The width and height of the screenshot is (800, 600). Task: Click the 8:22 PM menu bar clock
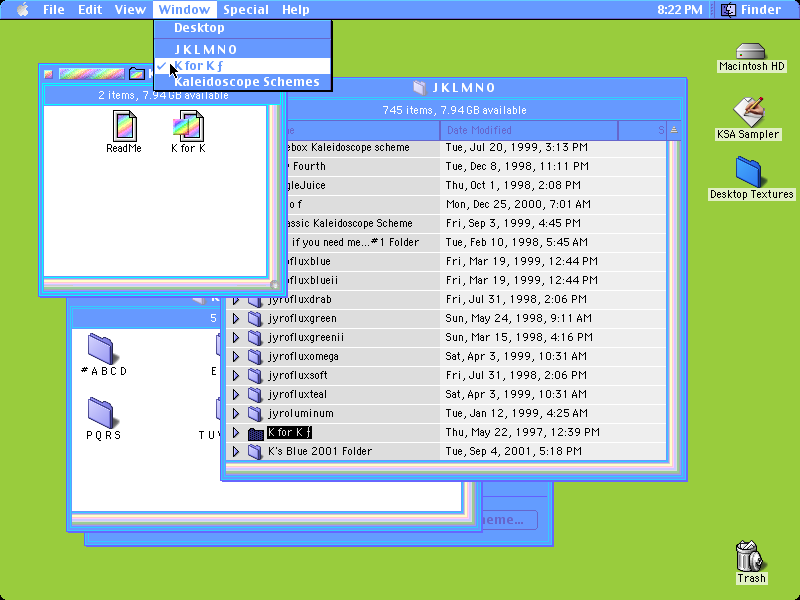680,9
